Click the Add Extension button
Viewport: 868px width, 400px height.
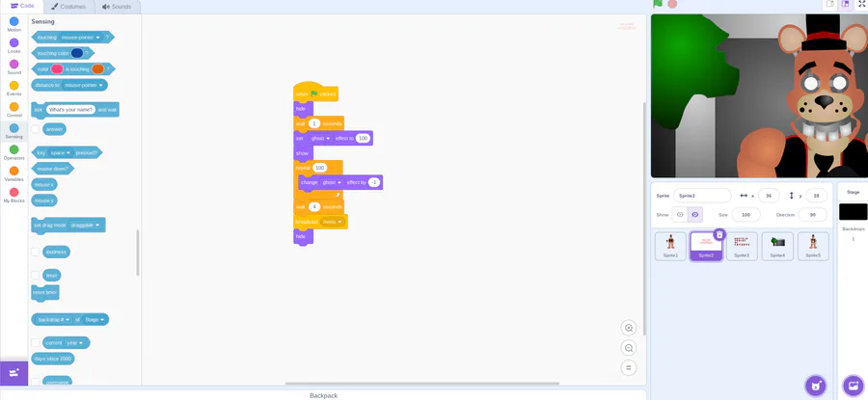(14, 373)
